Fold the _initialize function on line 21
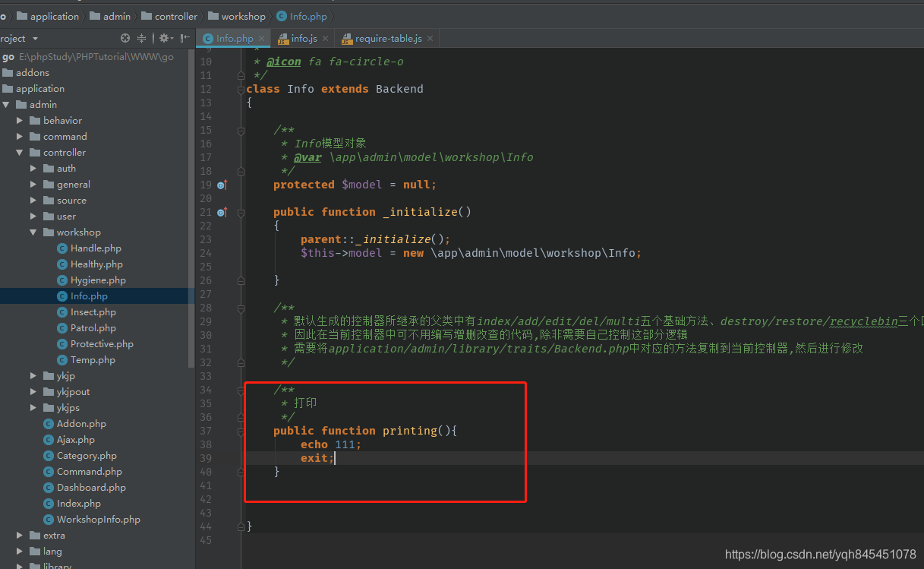 pyautogui.click(x=241, y=212)
